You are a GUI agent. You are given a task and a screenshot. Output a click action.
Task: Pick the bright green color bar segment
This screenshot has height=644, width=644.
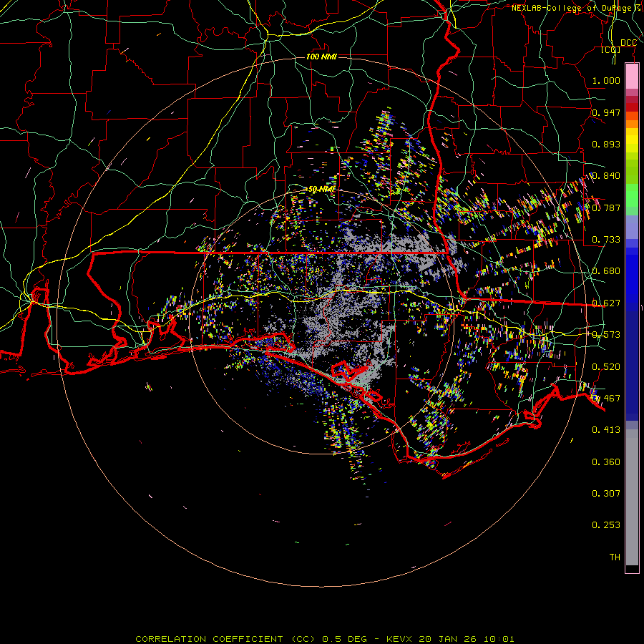632,195
